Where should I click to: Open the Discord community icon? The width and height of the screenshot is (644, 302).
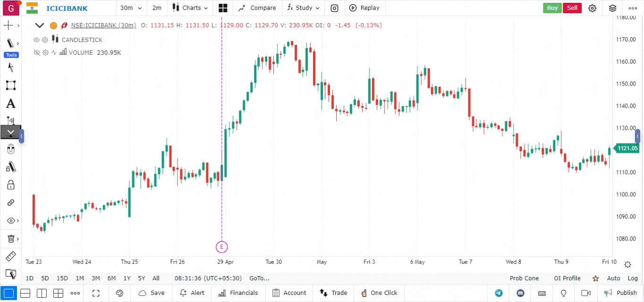521,293
